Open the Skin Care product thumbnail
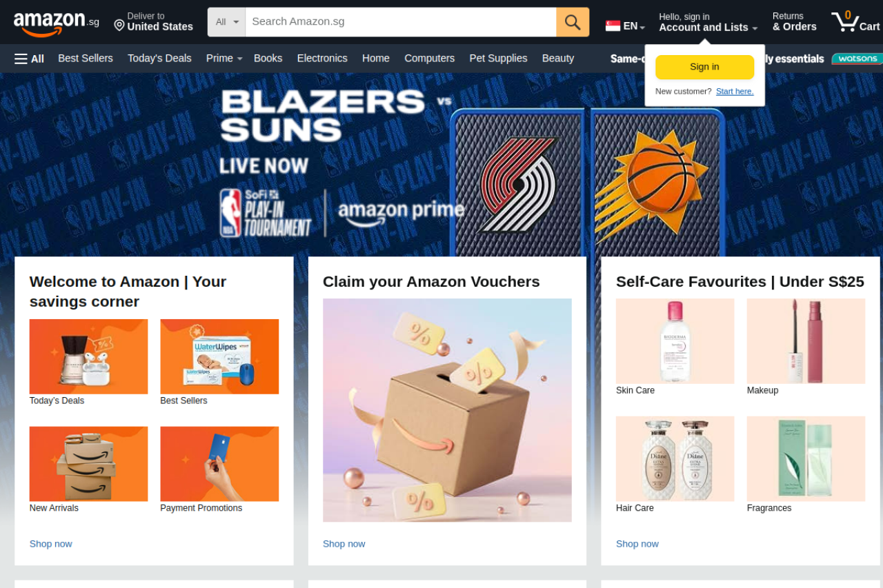 pos(675,341)
